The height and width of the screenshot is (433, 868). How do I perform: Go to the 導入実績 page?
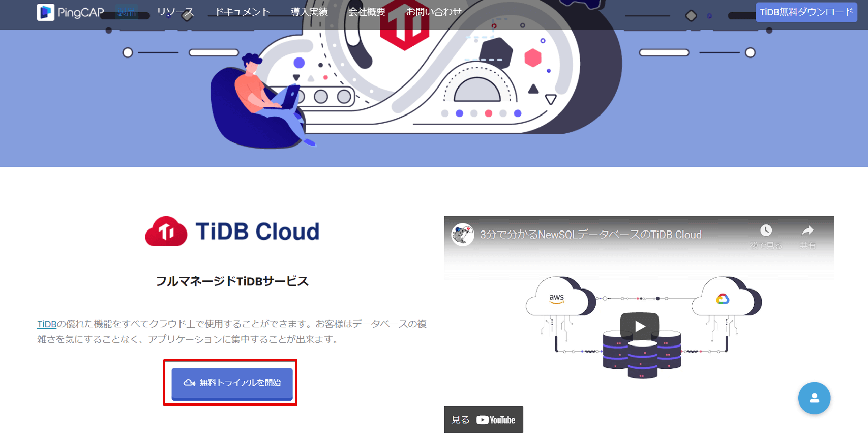click(309, 12)
